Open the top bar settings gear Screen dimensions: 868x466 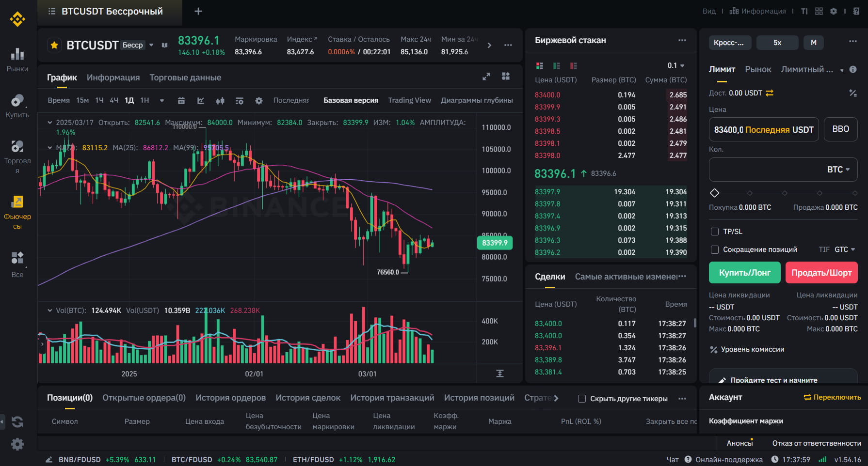pos(834,11)
